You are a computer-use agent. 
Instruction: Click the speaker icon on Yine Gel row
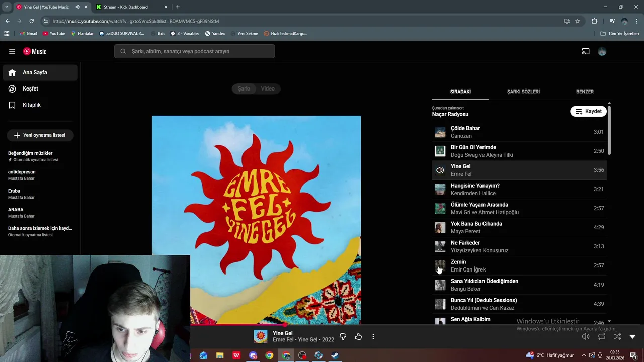(x=440, y=170)
